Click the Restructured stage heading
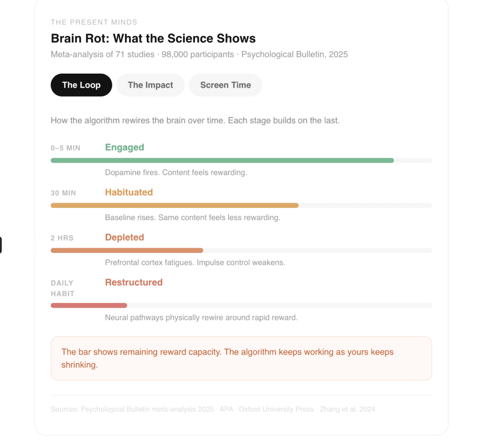Viewport: 480px width, 448px height. click(x=134, y=282)
